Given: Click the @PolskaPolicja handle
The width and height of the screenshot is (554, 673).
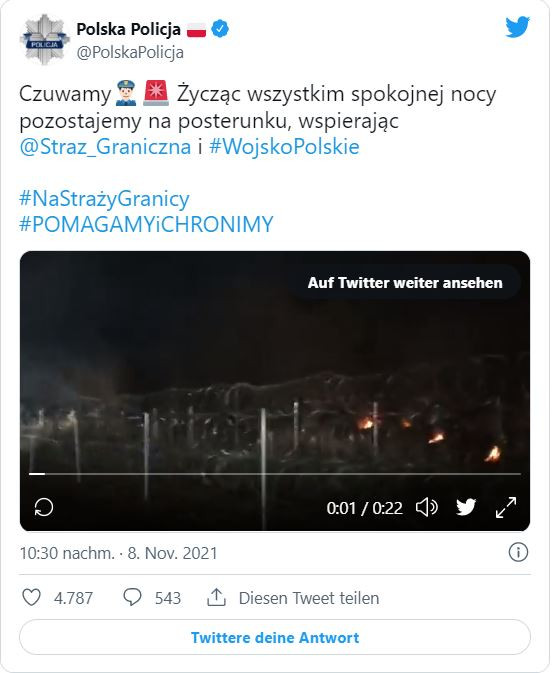Looking at the screenshot, I should pos(130,52).
